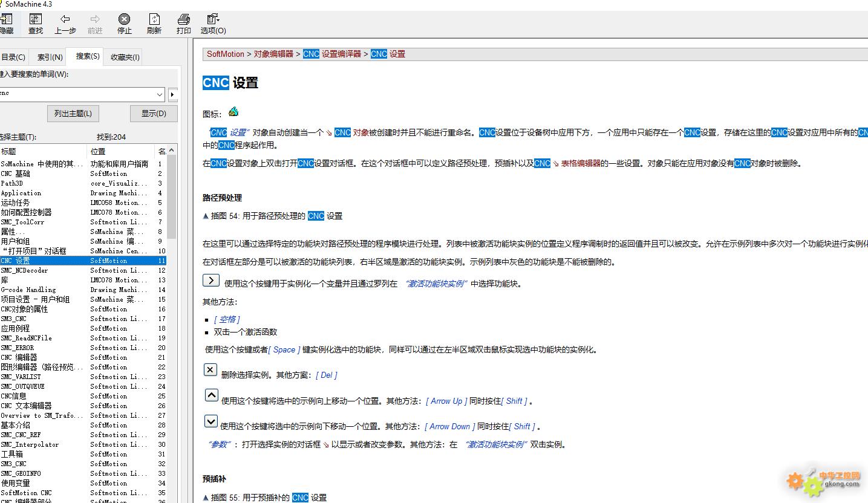Screen dimensions: 868x503
Task: Select 使用变量 topic row
Action: [83, 483]
